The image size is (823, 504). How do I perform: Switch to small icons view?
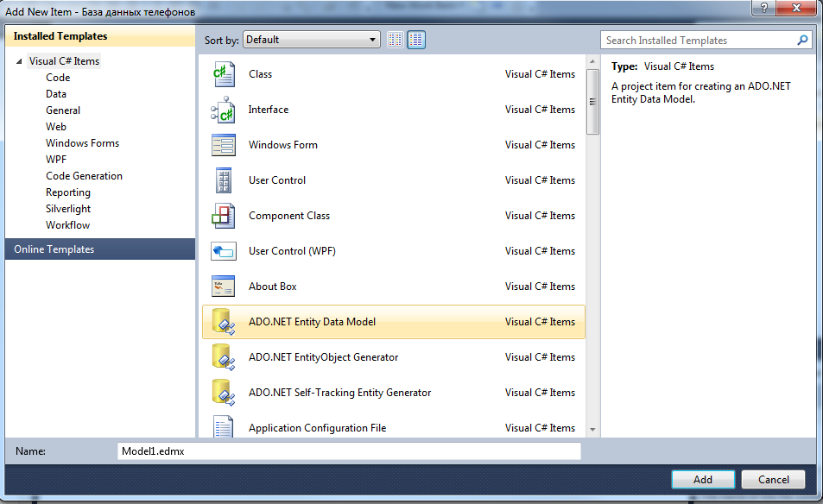[396, 40]
